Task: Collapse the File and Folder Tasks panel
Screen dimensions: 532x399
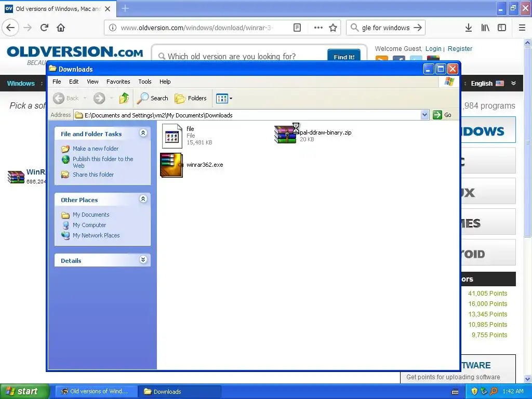Action: [x=143, y=133]
